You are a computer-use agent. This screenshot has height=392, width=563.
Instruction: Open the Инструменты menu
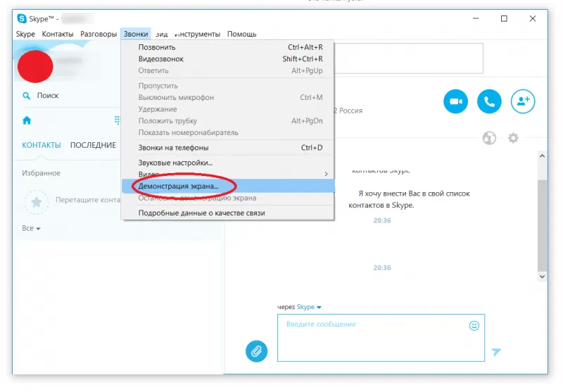click(x=197, y=34)
